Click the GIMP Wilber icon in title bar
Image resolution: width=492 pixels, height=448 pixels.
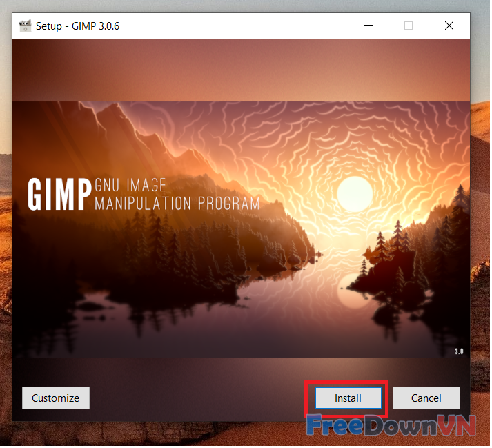click(x=26, y=26)
